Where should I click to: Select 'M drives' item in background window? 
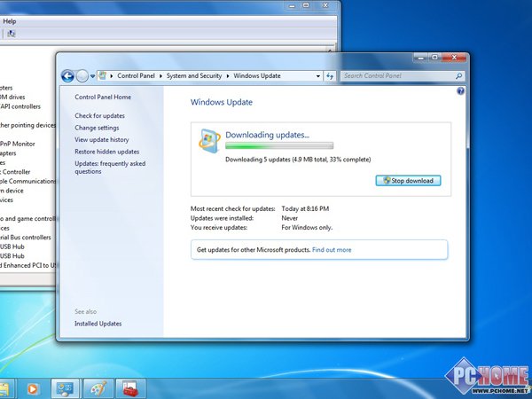click(13, 97)
